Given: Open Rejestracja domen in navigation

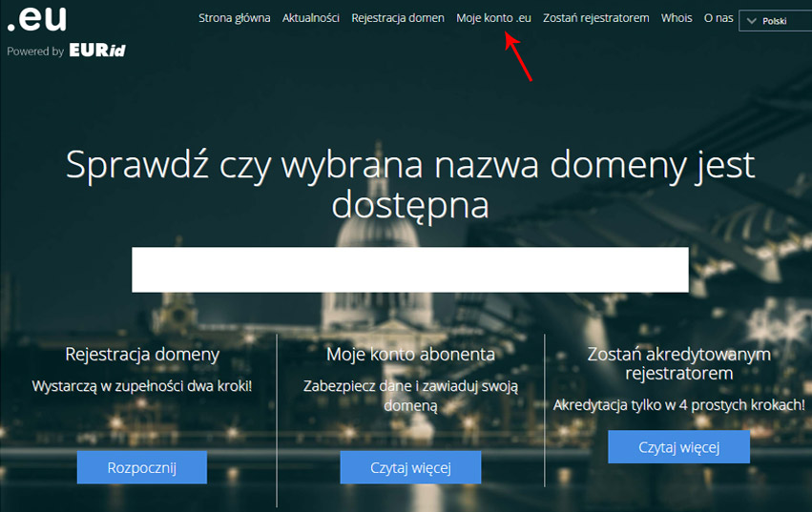Looking at the screenshot, I should (398, 18).
